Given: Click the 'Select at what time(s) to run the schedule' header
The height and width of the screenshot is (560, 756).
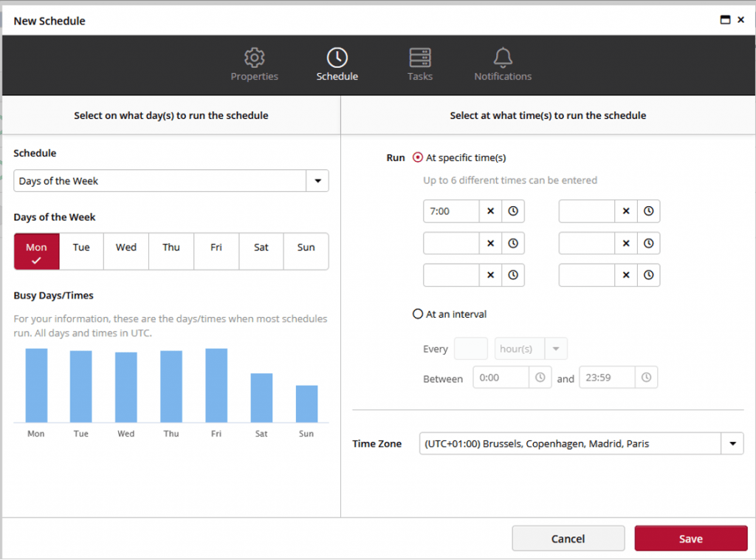Looking at the screenshot, I should pyautogui.click(x=548, y=116).
